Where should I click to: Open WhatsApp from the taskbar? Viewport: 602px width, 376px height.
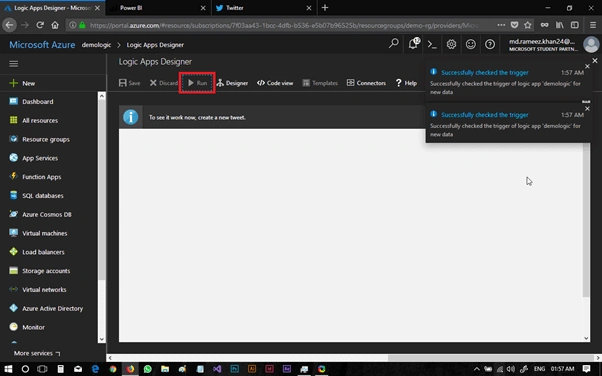[147, 369]
